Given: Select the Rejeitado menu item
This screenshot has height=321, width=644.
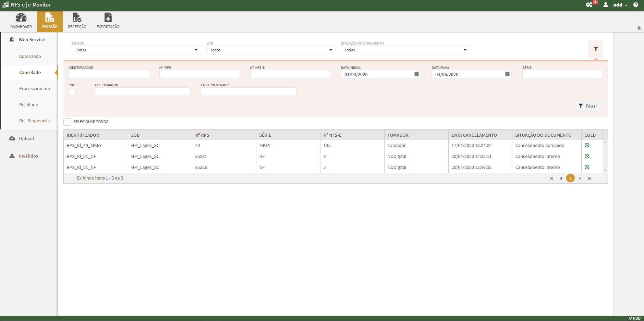Looking at the screenshot, I should tap(29, 104).
